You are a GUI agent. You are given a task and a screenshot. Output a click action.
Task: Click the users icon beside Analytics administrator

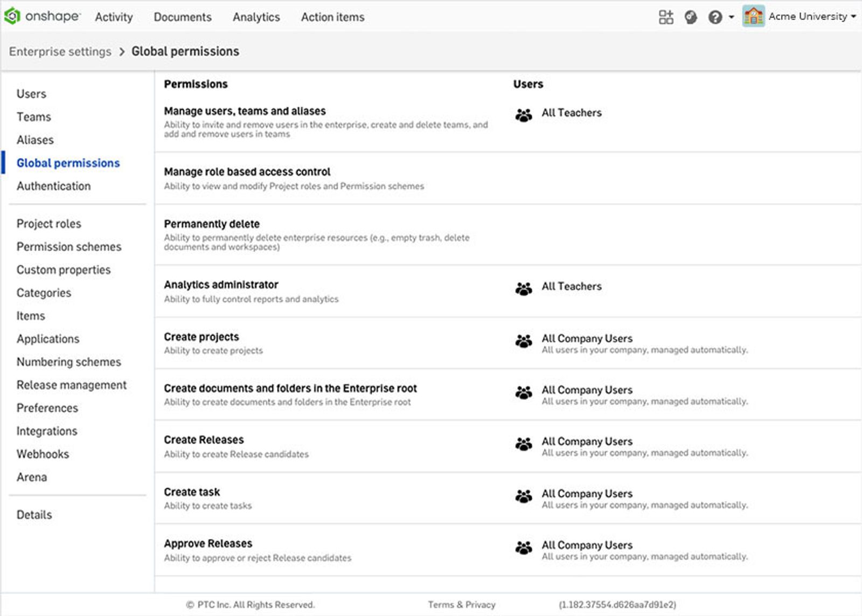point(523,288)
